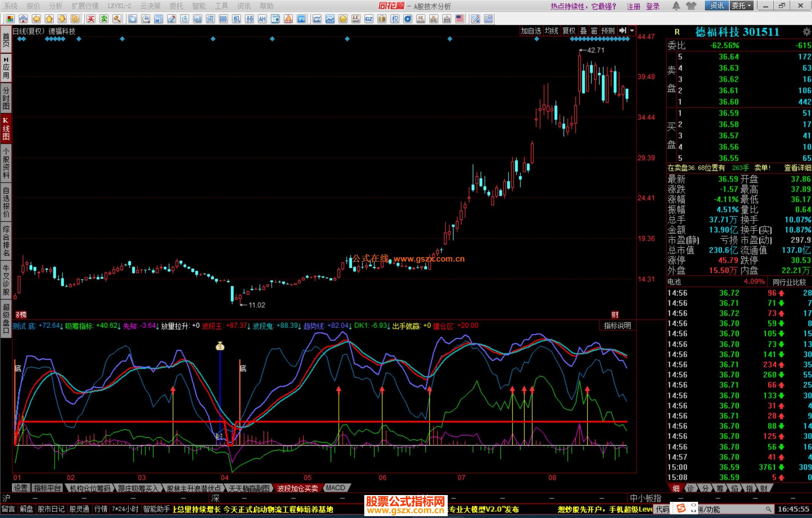The height and width of the screenshot is (518, 812).
Task: Click the AH shares toolbar icon
Action: coord(262,19)
